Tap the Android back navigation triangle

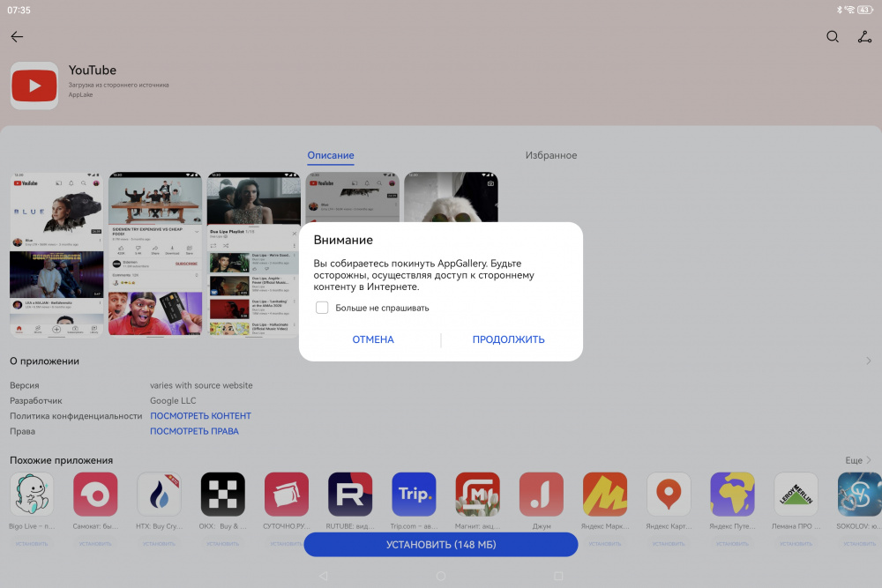pyautogui.click(x=323, y=576)
